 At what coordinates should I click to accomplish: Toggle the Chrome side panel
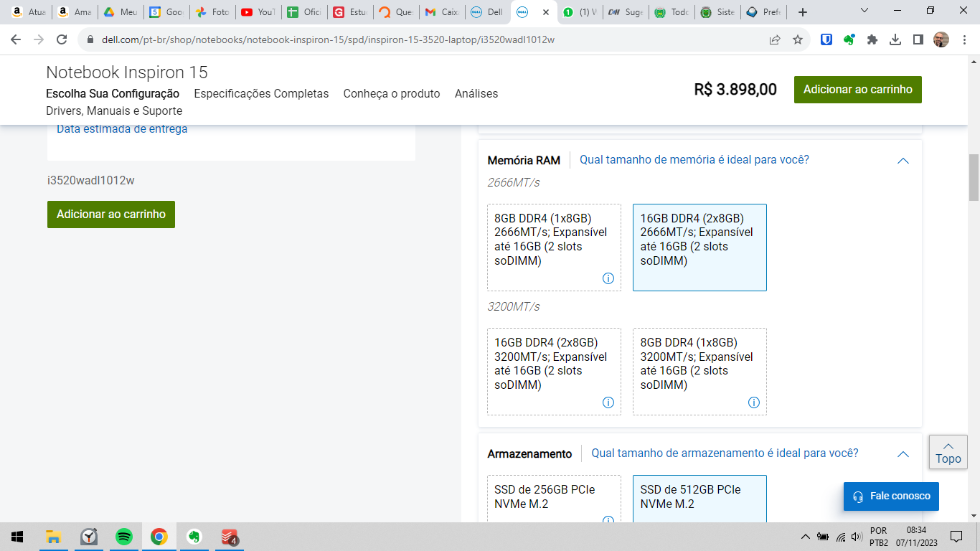[918, 39]
